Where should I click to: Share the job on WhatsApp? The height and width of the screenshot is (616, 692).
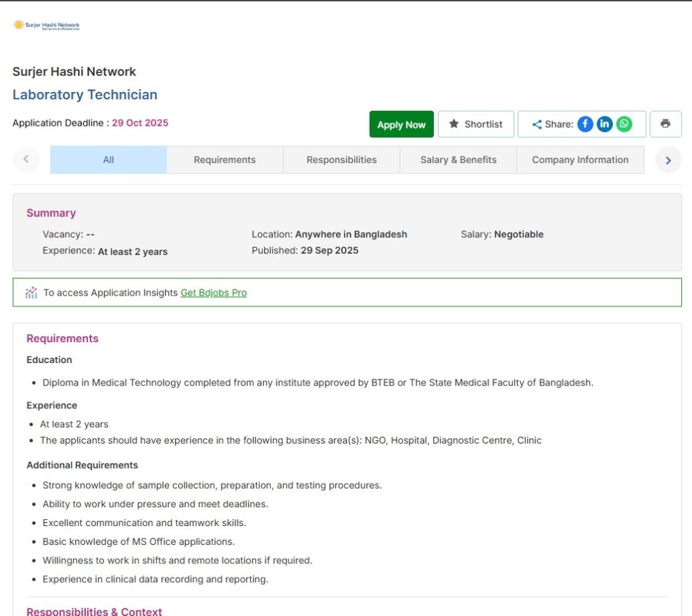pos(624,124)
